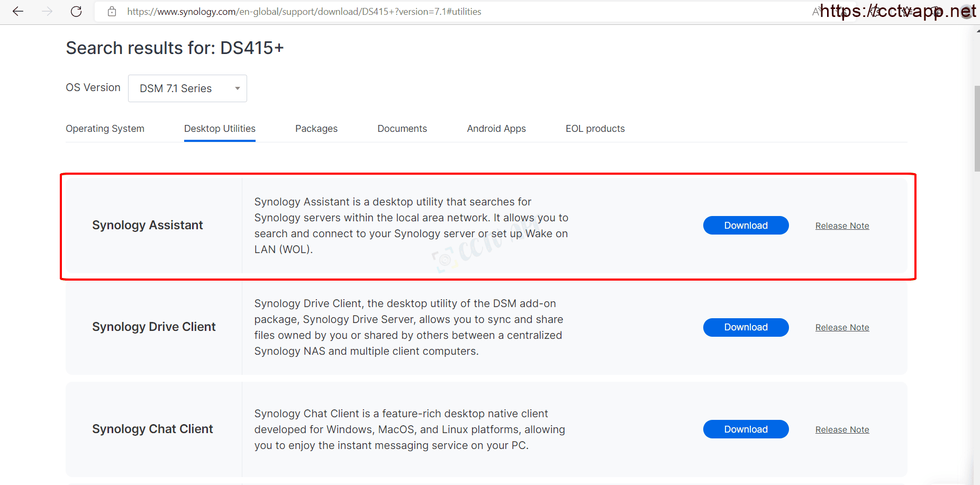Open the Packages tab
980x485 pixels.
coord(316,129)
